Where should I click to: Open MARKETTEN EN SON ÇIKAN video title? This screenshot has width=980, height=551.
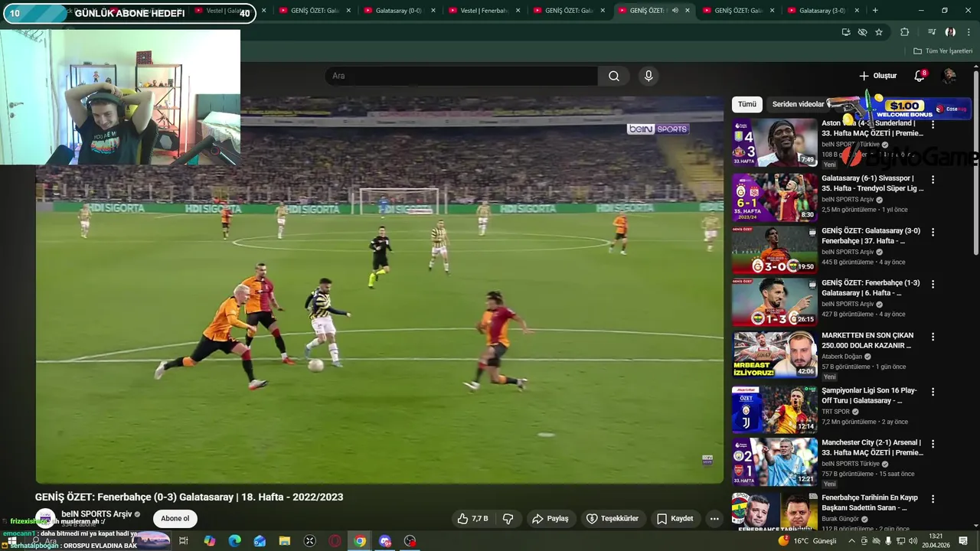867,341
